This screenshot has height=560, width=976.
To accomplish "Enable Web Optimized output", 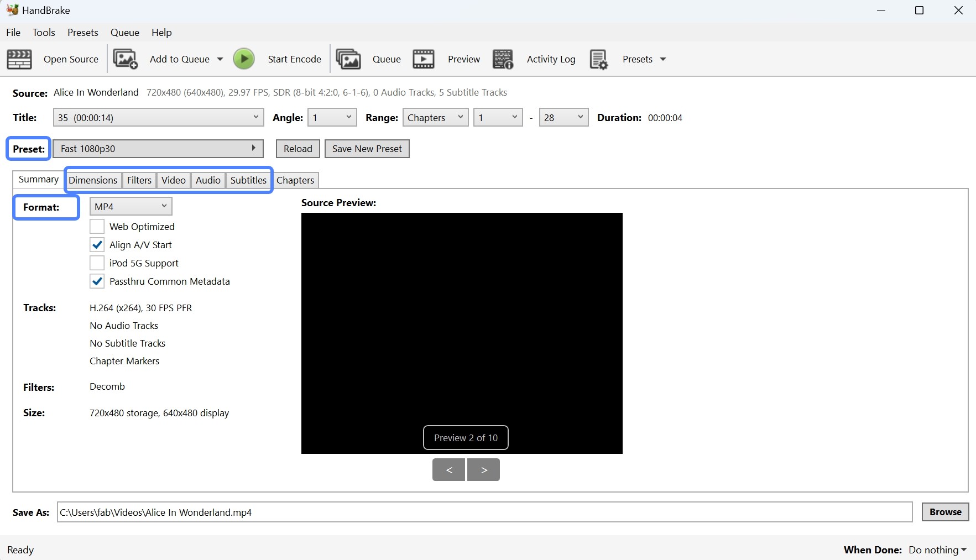I will (97, 226).
